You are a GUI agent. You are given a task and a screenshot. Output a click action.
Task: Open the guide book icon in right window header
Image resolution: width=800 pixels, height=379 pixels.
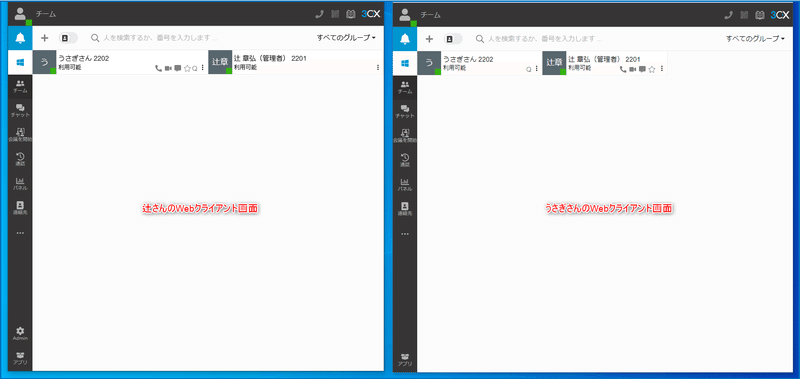point(760,15)
